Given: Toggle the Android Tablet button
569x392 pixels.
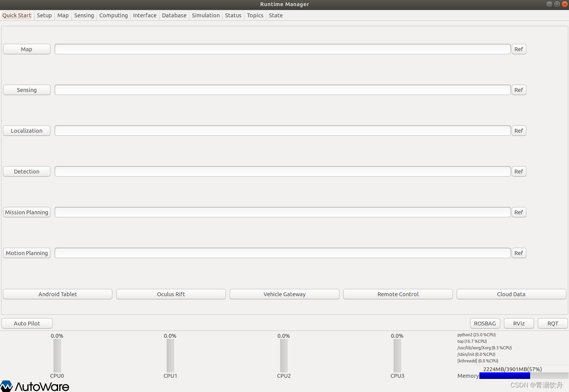Looking at the screenshot, I should [x=58, y=294].
